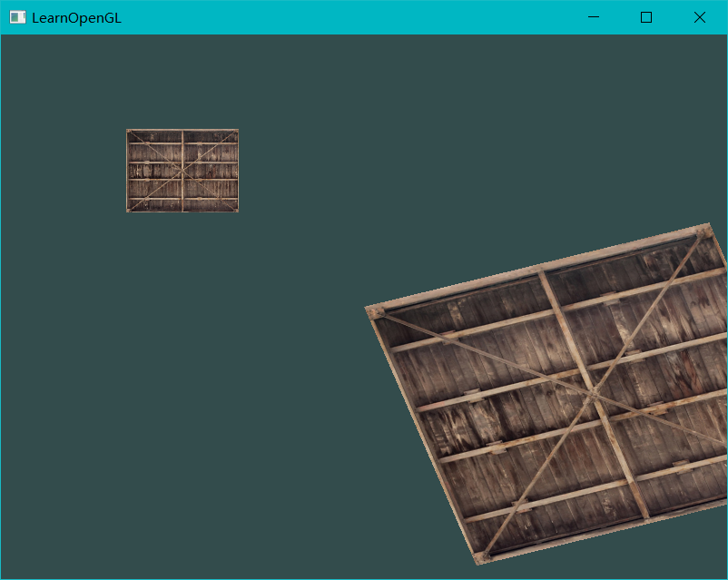
Task: Maximize the LearnOpenGL window
Action: tap(646, 16)
